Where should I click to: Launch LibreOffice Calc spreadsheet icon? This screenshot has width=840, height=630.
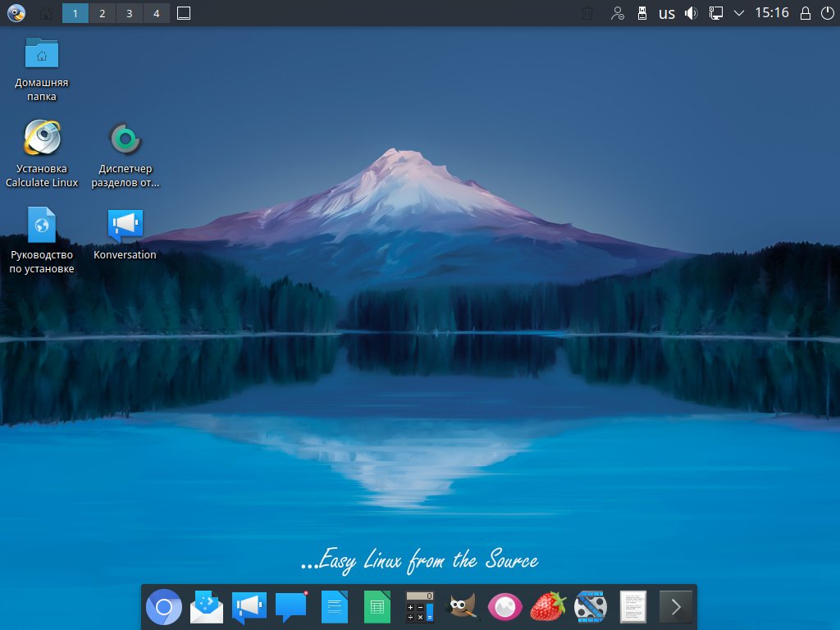pyautogui.click(x=377, y=607)
